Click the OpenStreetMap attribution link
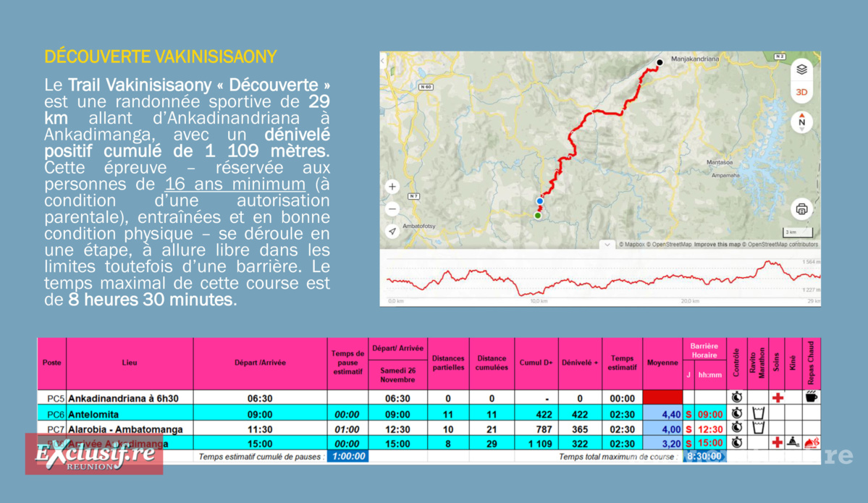This screenshot has height=503, width=868. click(x=669, y=245)
